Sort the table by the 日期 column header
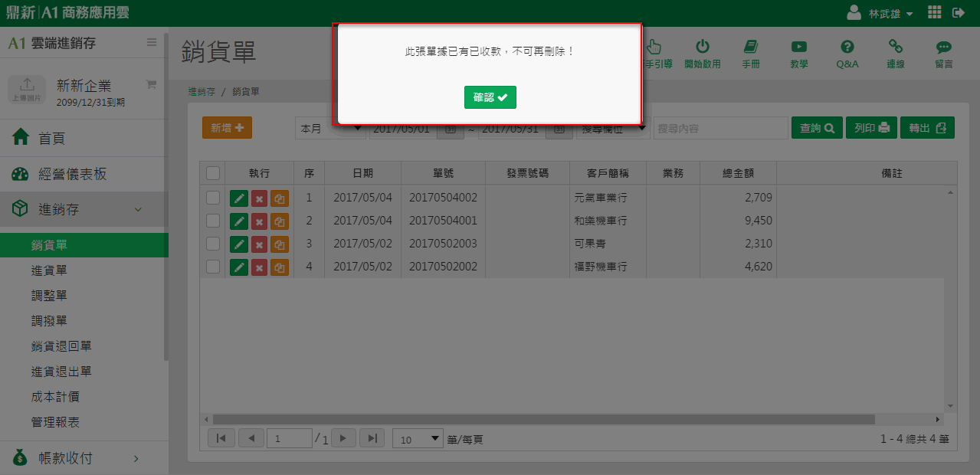This screenshot has width=980, height=475. point(362,173)
